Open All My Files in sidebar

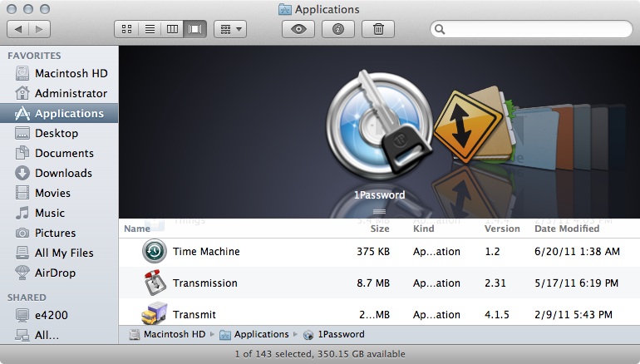coord(59,253)
